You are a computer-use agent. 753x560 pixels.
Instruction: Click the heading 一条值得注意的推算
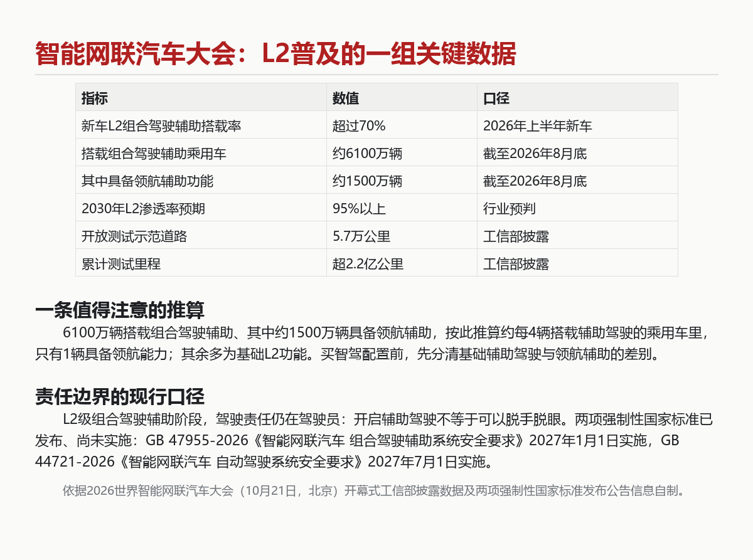coord(119,310)
